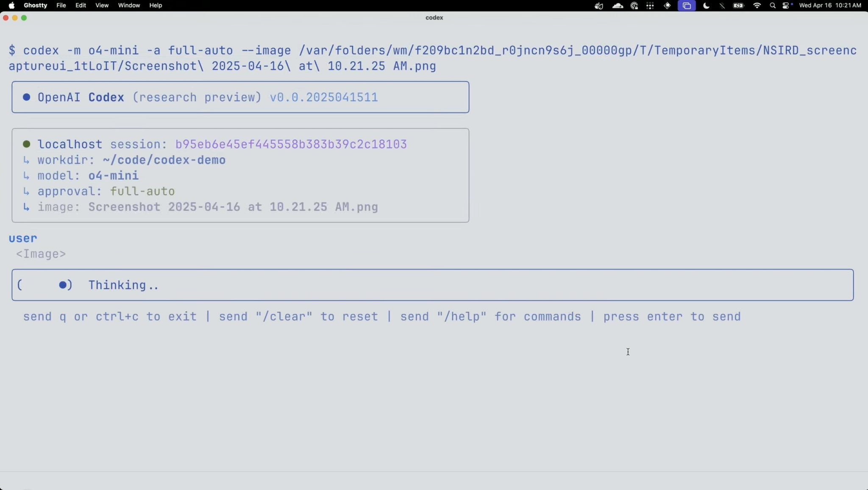Click the Window menu label

click(128, 6)
